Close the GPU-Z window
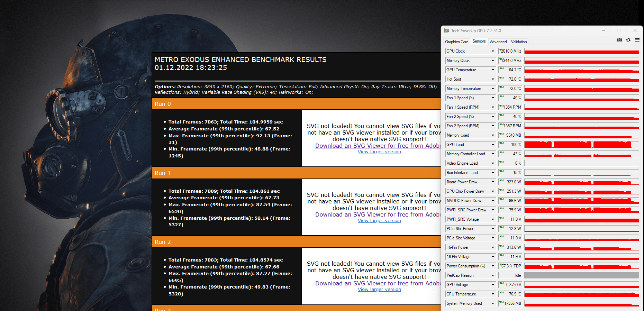 [x=635, y=31]
